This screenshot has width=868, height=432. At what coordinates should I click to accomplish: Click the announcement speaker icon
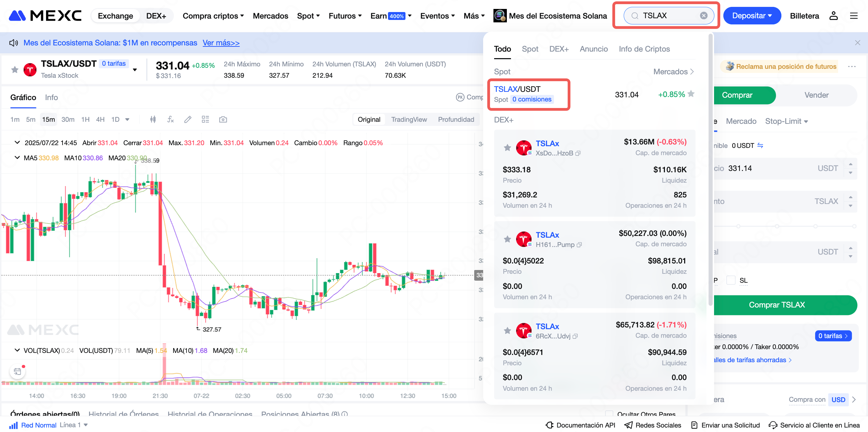point(13,43)
